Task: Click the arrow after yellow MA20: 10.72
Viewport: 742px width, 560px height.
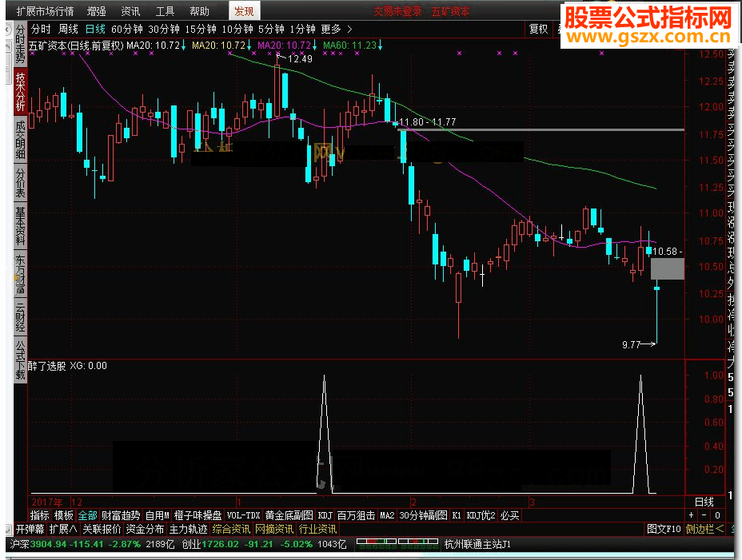Action: tap(249, 46)
